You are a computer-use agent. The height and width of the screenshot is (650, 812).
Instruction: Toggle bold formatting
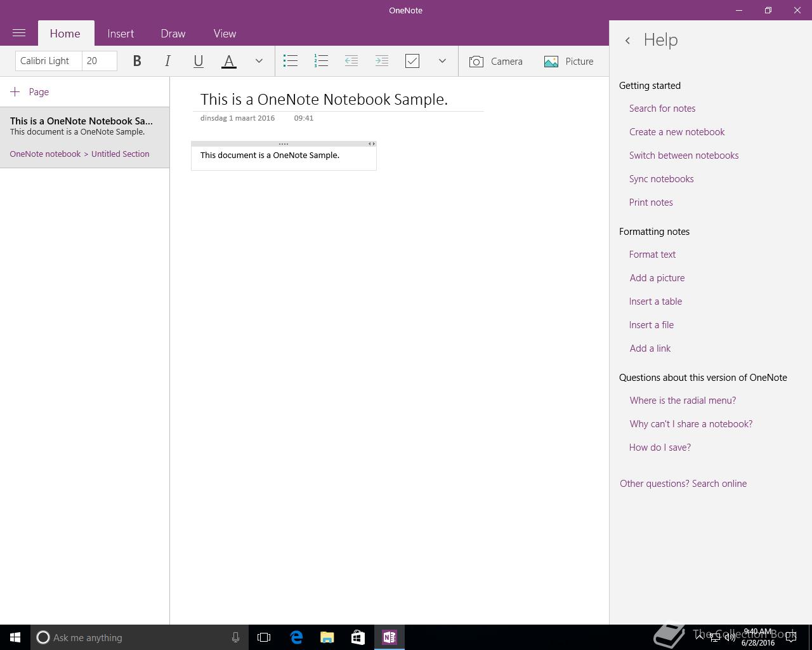(137, 61)
